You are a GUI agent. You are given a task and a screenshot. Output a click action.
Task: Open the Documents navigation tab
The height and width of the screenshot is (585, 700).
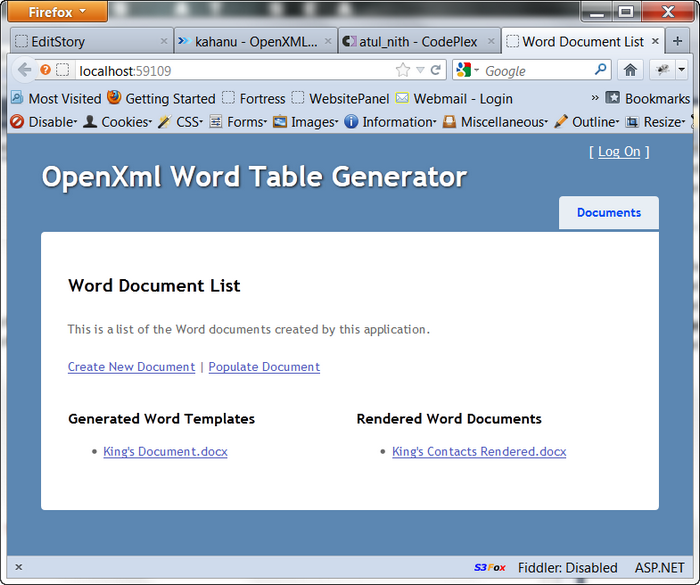pyautogui.click(x=608, y=213)
